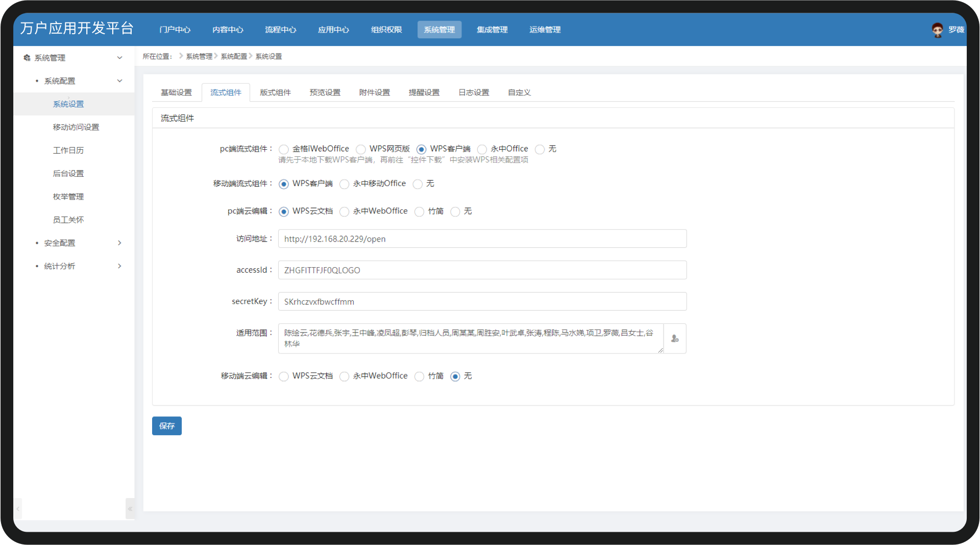Image resolution: width=980 pixels, height=545 pixels.
Task: Open 流程中心 in top navigation
Action: 280,30
